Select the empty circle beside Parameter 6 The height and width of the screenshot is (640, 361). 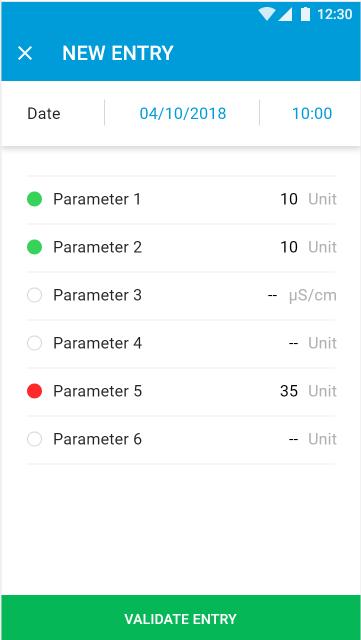[x=34, y=439]
